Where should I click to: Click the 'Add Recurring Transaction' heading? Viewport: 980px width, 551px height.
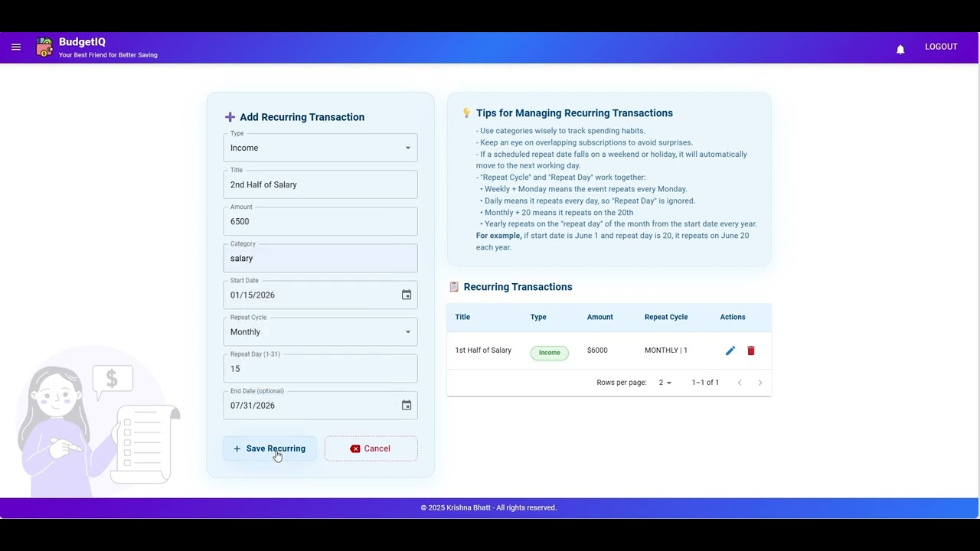pos(302,117)
